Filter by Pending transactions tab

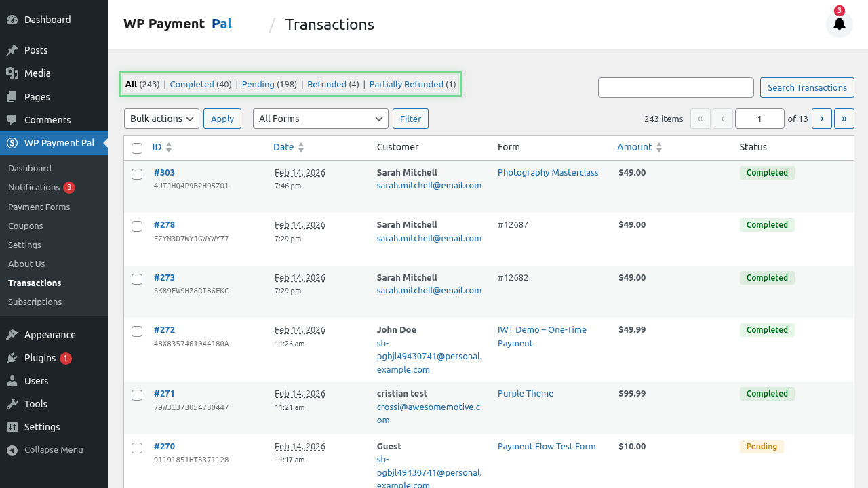[258, 85]
